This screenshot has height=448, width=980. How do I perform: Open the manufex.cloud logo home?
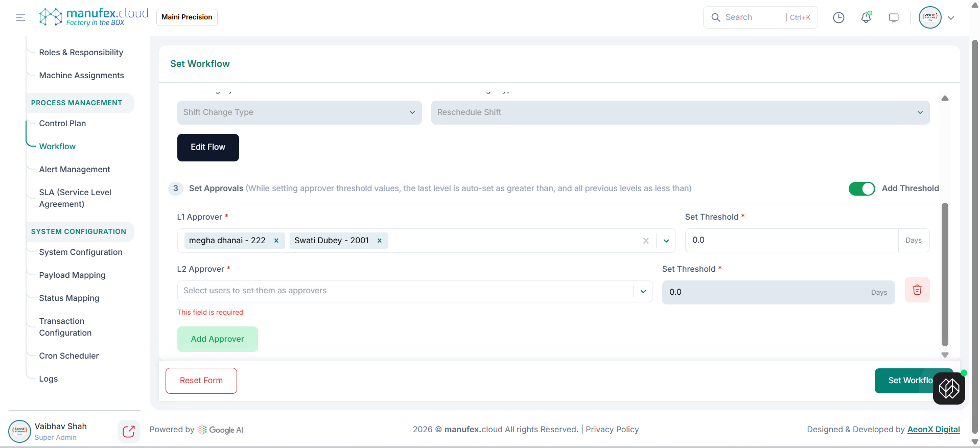click(94, 17)
